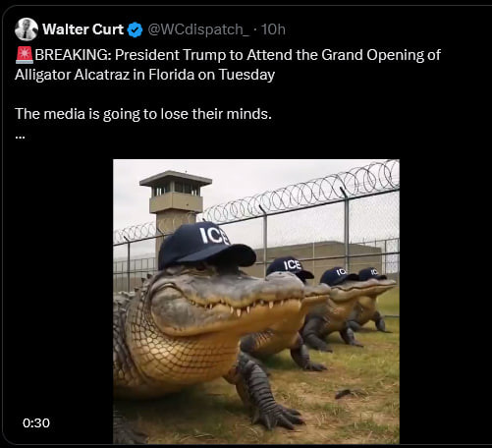Click the blue verified checkmark badge

click(135, 29)
